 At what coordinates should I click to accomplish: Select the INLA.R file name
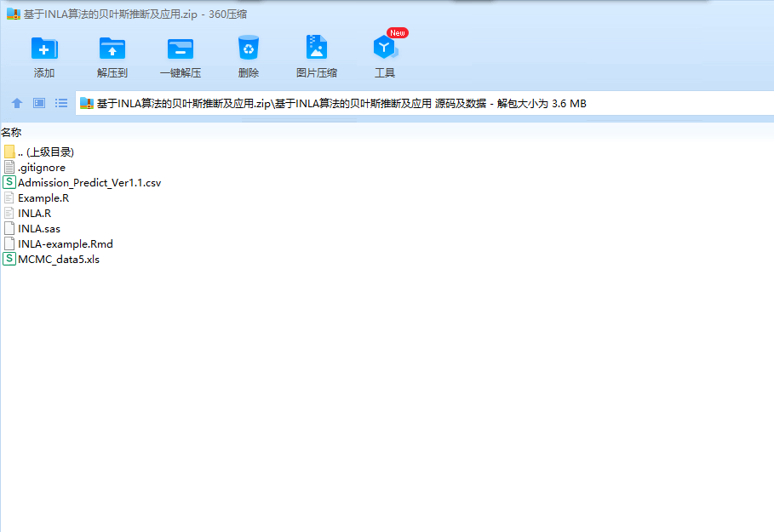pyautogui.click(x=35, y=213)
